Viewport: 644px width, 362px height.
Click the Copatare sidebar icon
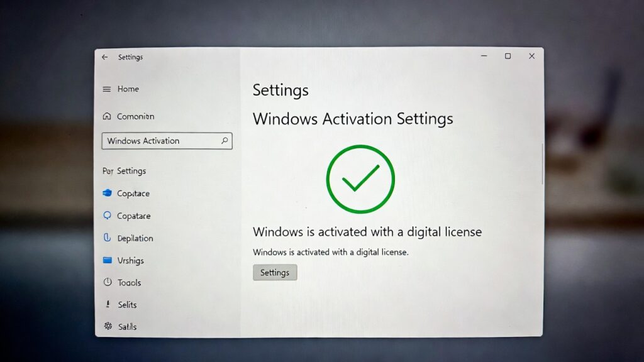tap(107, 216)
